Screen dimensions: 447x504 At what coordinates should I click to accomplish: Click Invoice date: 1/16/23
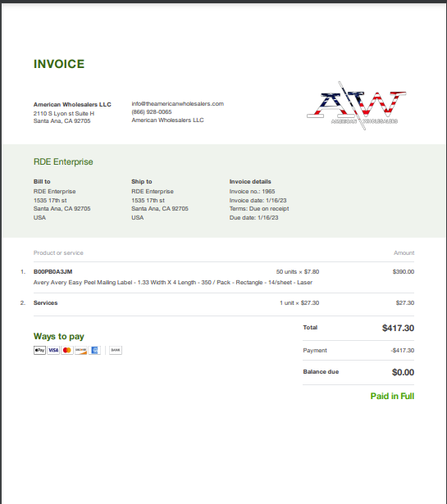coord(258,200)
